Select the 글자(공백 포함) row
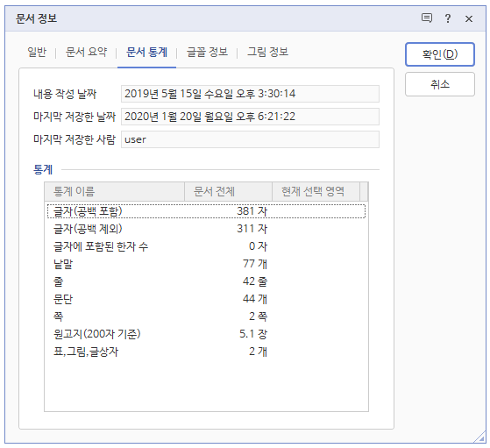The width and height of the screenshot is (490, 448). point(206,211)
